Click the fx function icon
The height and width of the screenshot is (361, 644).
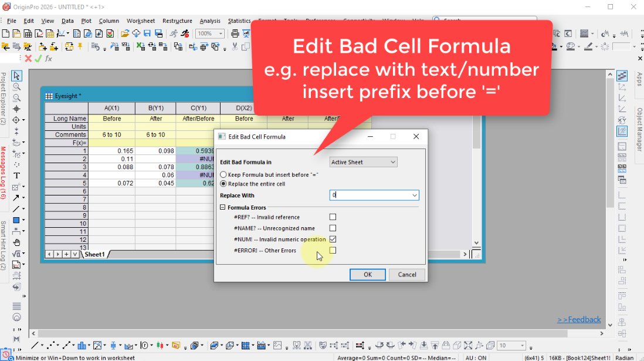click(x=49, y=59)
